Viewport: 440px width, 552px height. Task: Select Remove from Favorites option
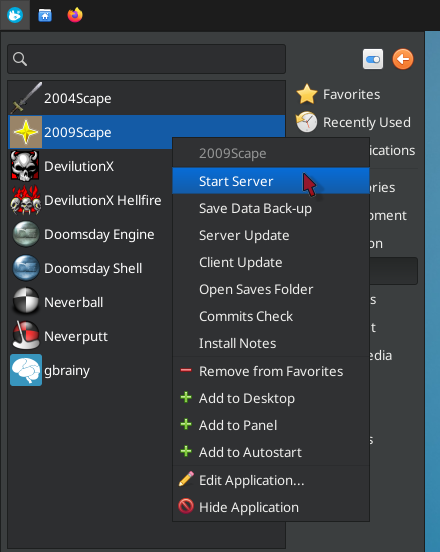coord(271,371)
